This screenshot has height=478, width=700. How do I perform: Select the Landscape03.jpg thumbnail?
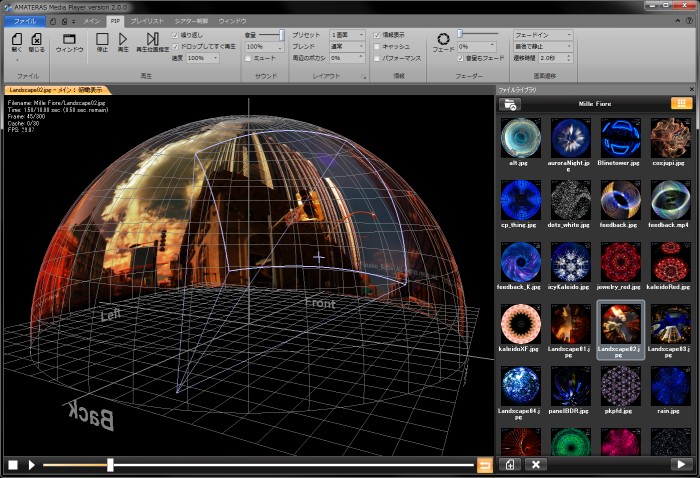tap(671, 324)
